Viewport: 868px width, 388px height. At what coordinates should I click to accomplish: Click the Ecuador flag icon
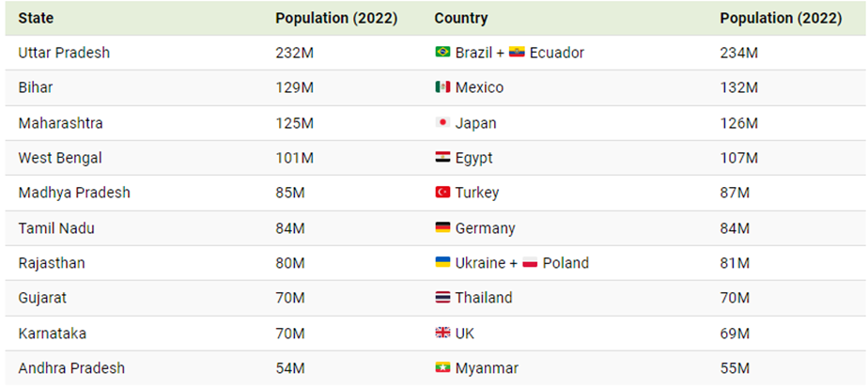click(x=517, y=53)
